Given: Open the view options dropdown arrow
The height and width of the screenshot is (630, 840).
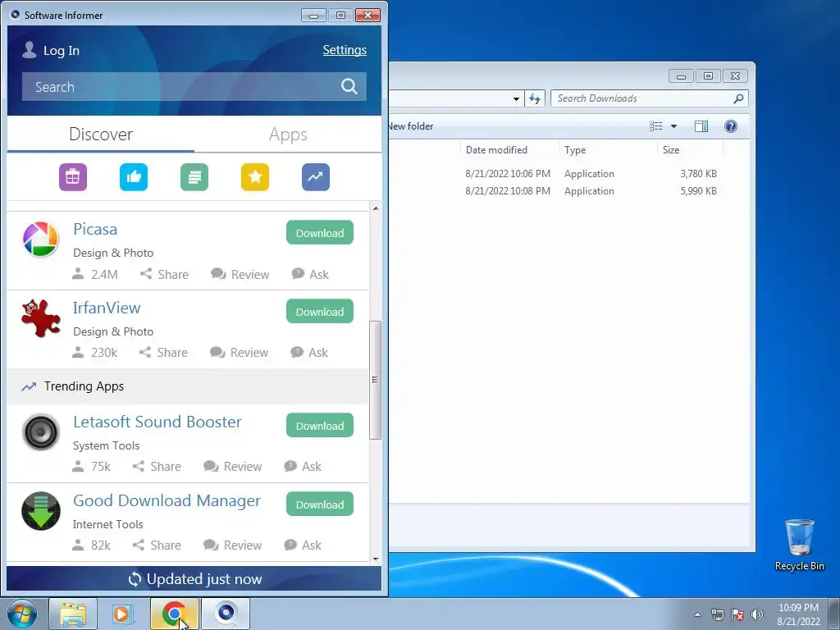Looking at the screenshot, I should click(674, 126).
